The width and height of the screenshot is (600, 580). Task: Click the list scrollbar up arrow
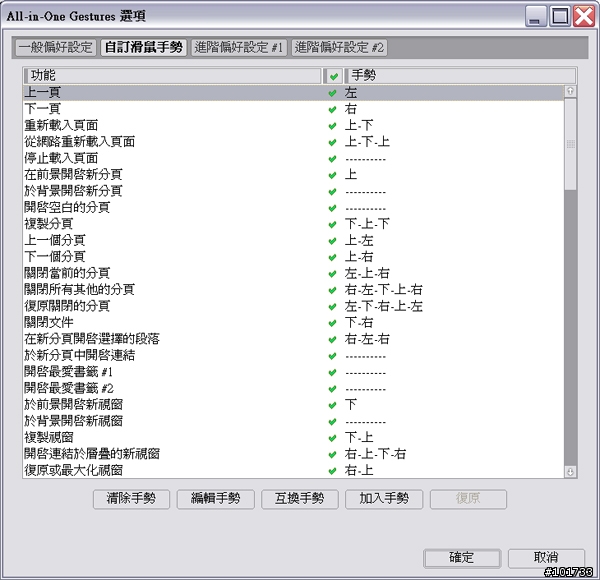570,91
